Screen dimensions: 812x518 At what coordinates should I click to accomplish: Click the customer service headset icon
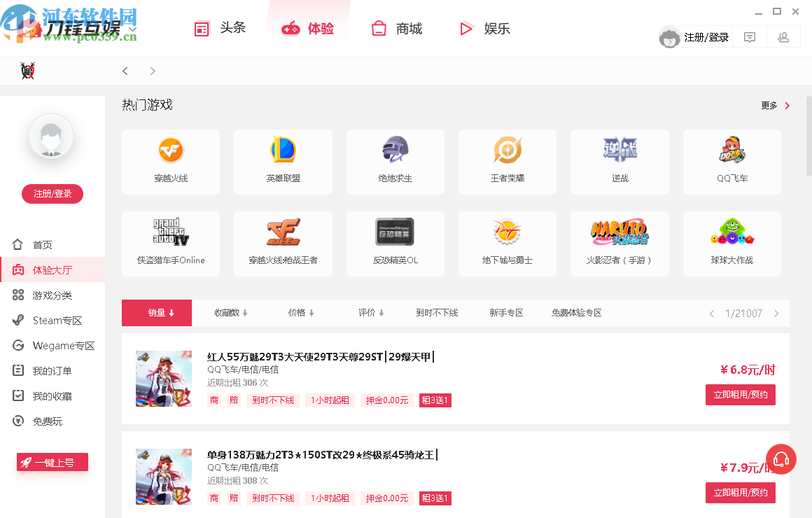[781, 458]
